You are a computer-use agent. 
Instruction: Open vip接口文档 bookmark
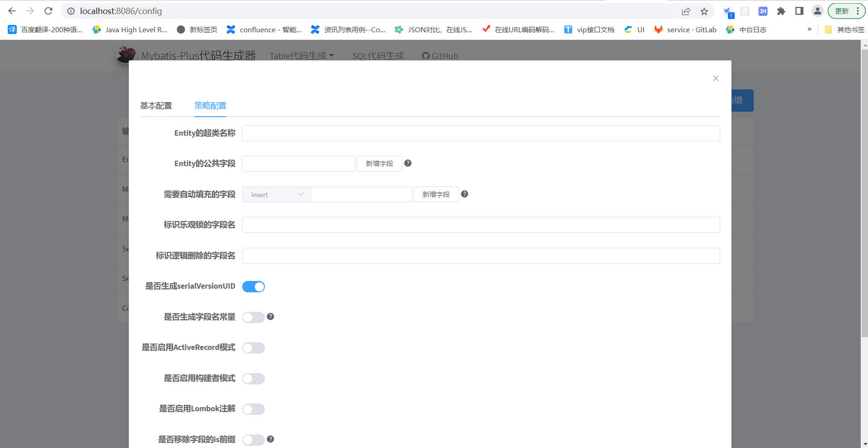(x=590, y=30)
